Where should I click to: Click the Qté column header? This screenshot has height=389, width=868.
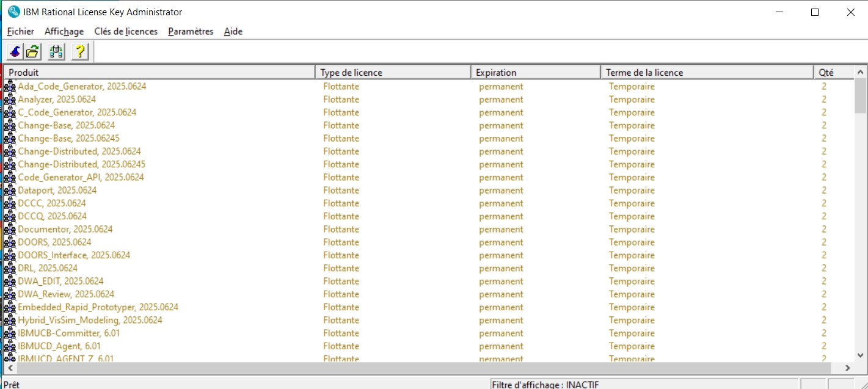click(x=834, y=72)
